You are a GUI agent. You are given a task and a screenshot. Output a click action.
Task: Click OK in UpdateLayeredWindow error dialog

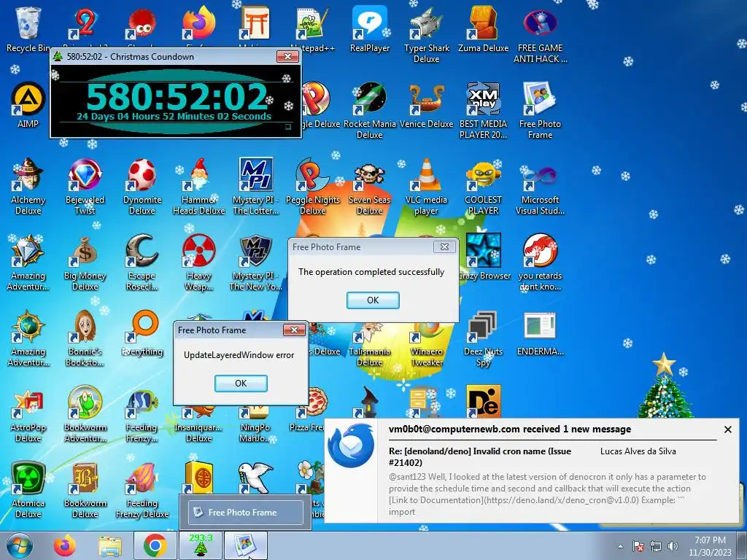[241, 384]
